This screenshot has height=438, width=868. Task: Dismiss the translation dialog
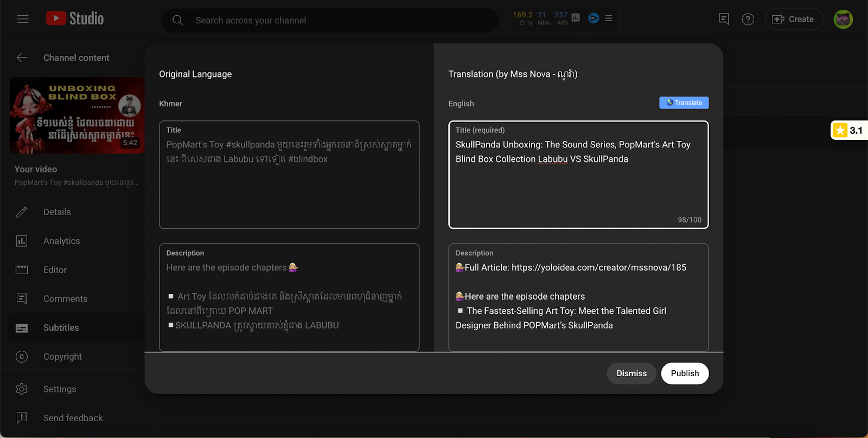[631, 373]
